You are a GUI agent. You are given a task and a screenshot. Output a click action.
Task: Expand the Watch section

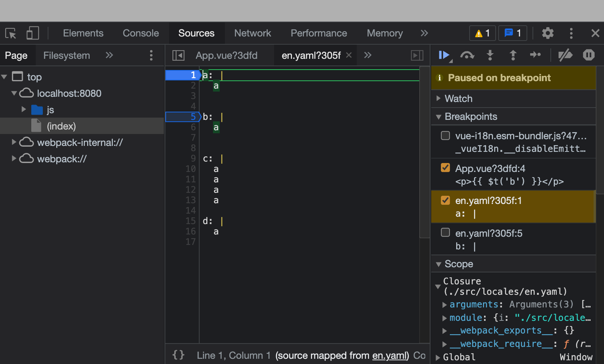coord(439,98)
